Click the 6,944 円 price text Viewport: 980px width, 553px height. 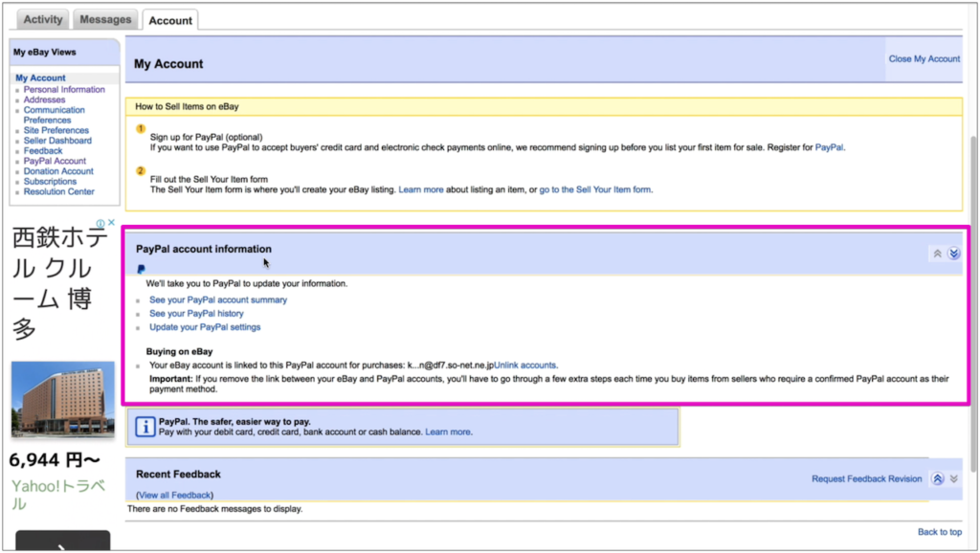pyautogui.click(x=55, y=460)
